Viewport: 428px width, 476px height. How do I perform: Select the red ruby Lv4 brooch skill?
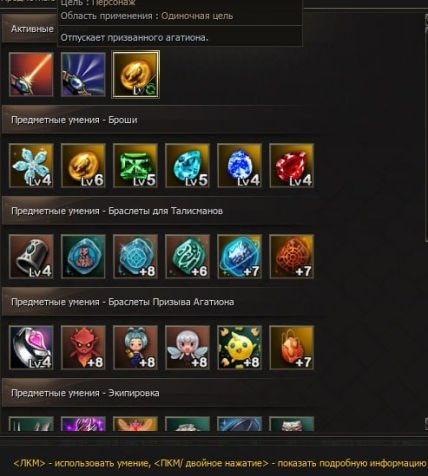(291, 165)
